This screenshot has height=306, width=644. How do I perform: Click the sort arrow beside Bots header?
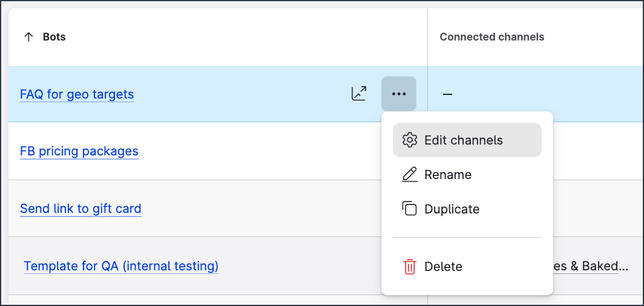click(x=28, y=37)
